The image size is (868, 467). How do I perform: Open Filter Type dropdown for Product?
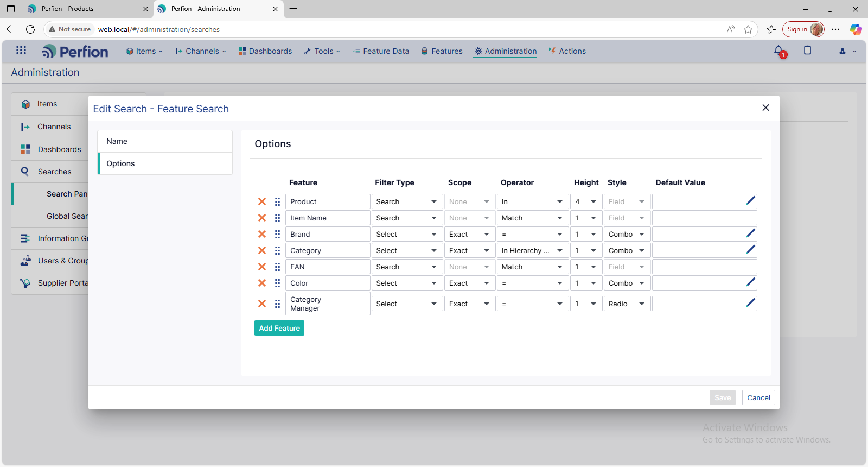tap(406, 201)
